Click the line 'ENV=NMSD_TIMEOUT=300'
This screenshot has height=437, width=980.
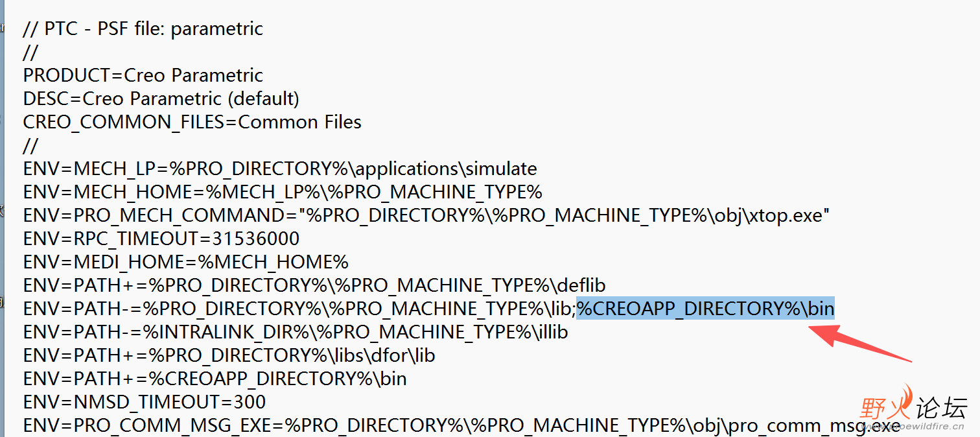click(x=145, y=402)
